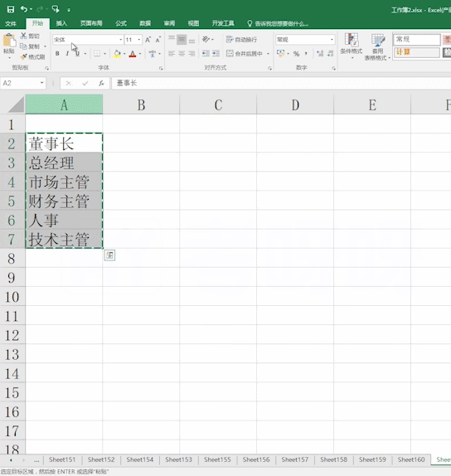
Task: Click the Cut scissors icon
Action: pyautogui.click(x=23, y=36)
